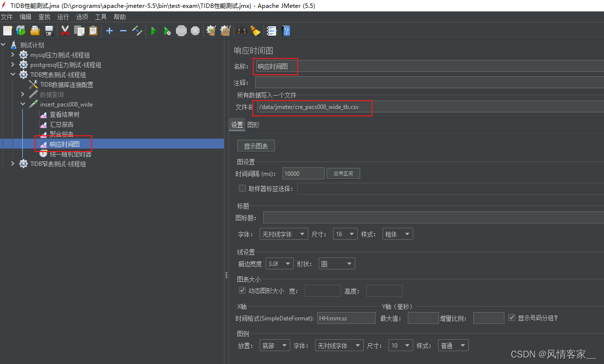Open the 形状 dropdown showing 圆
The height and width of the screenshot is (364, 604).
tap(336, 263)
